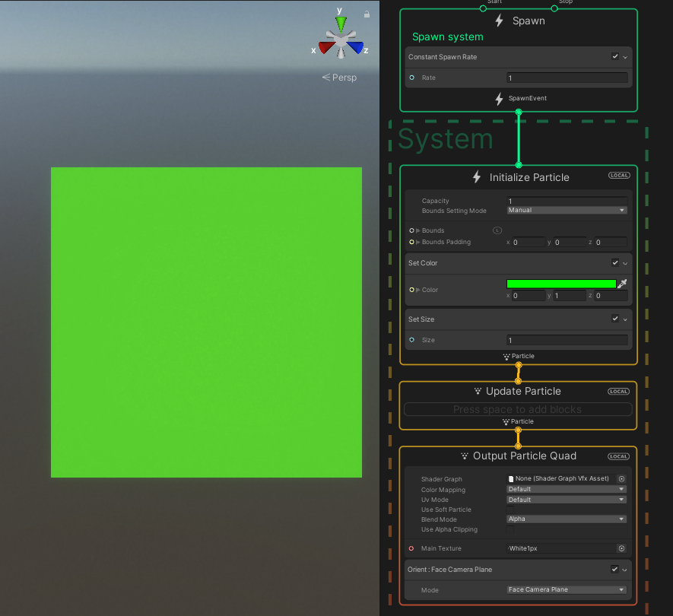Viewport: 673px width, 616px height.
Task: Toggle Update Particle LOCAL space badge
Action: 618,391
